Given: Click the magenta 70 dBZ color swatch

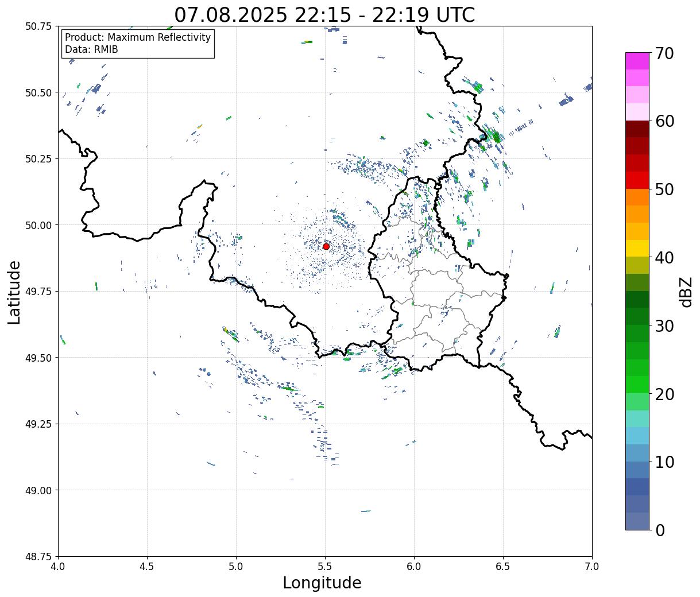Looking at the screenshot, I should [x=637, y=61].
